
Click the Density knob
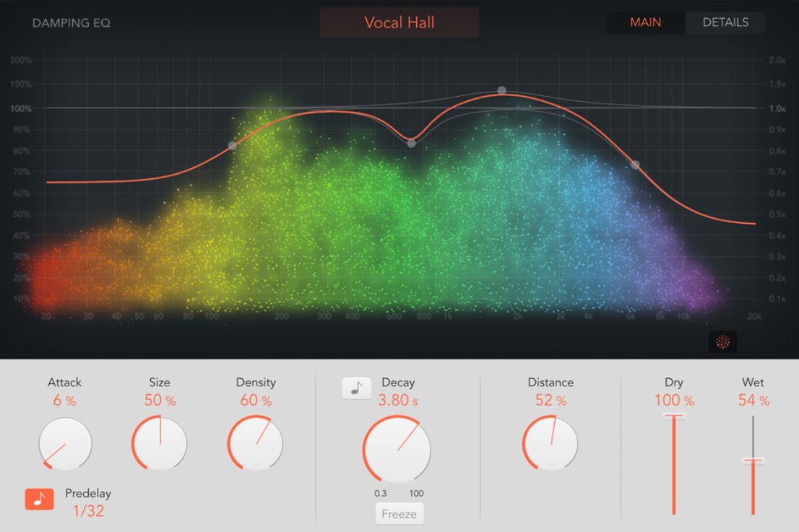256,443
